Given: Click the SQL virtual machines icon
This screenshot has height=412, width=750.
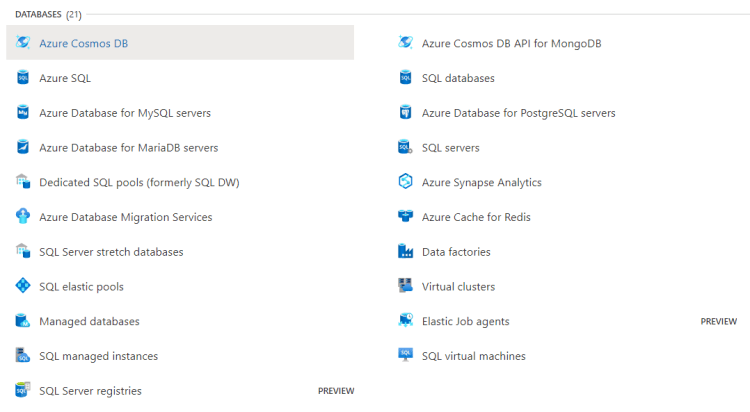Looking at the screenshot, I should click(x=406, y=356).
